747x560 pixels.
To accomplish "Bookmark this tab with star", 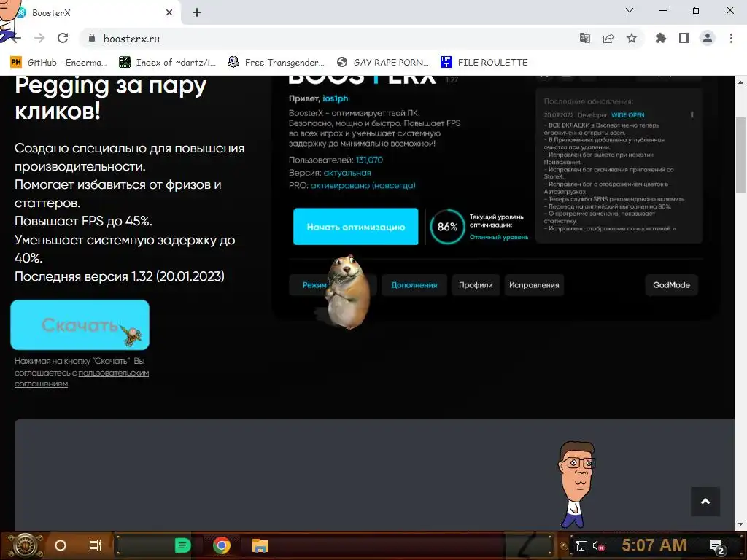I will (632, 38).
